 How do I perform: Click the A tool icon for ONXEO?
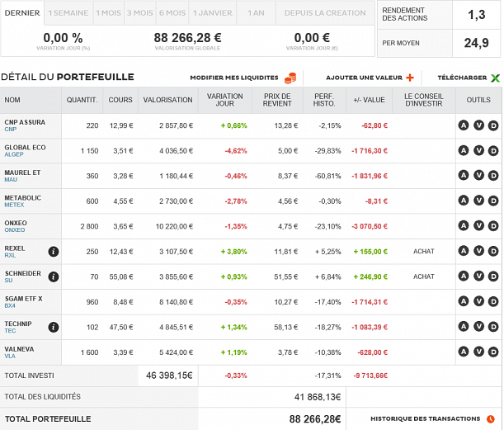(464, 226)
